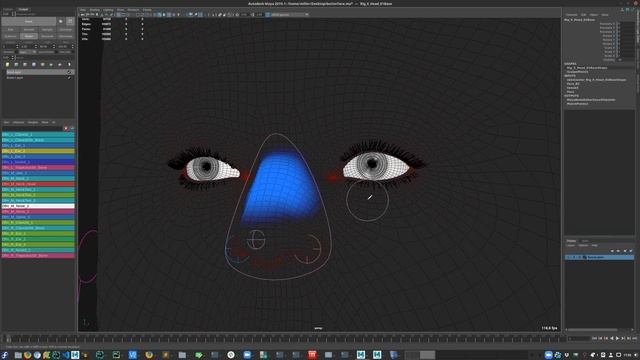The image size is (640, 360).
Task: Click the square grid icon right of Paint button
Action: pyautogui.click(x=70, y=21)
